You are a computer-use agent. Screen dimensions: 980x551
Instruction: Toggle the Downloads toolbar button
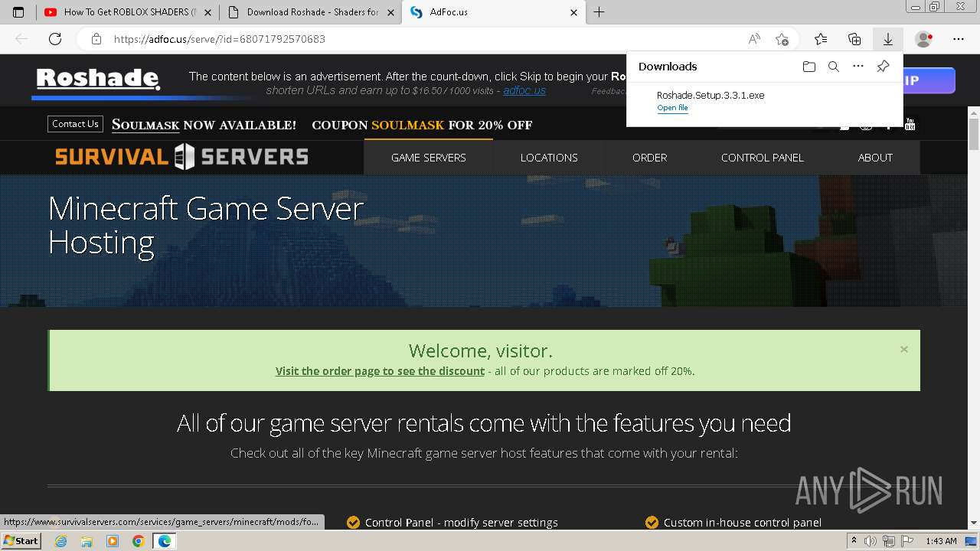pos(888,39)
